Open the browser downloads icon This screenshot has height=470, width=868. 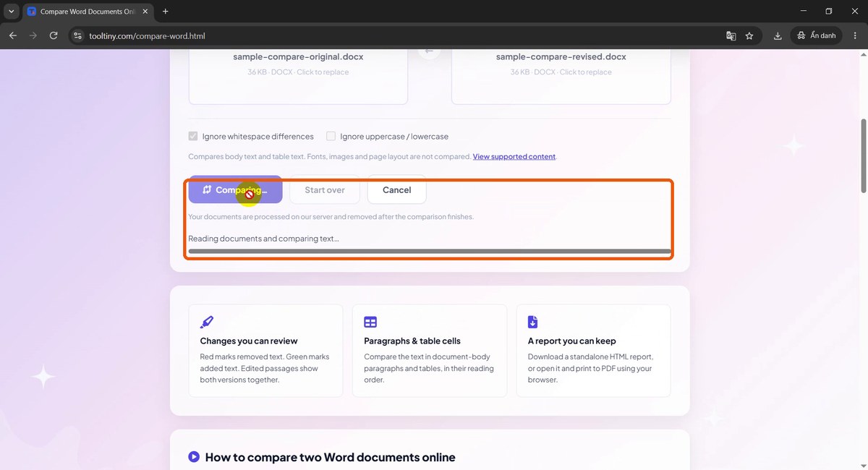[x=778, y=35]
